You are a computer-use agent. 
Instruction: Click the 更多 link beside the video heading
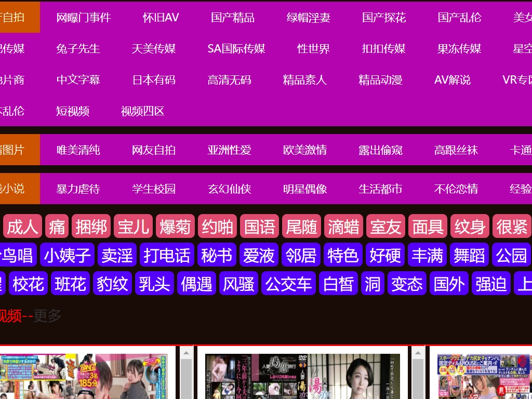(x=47, y=315)
